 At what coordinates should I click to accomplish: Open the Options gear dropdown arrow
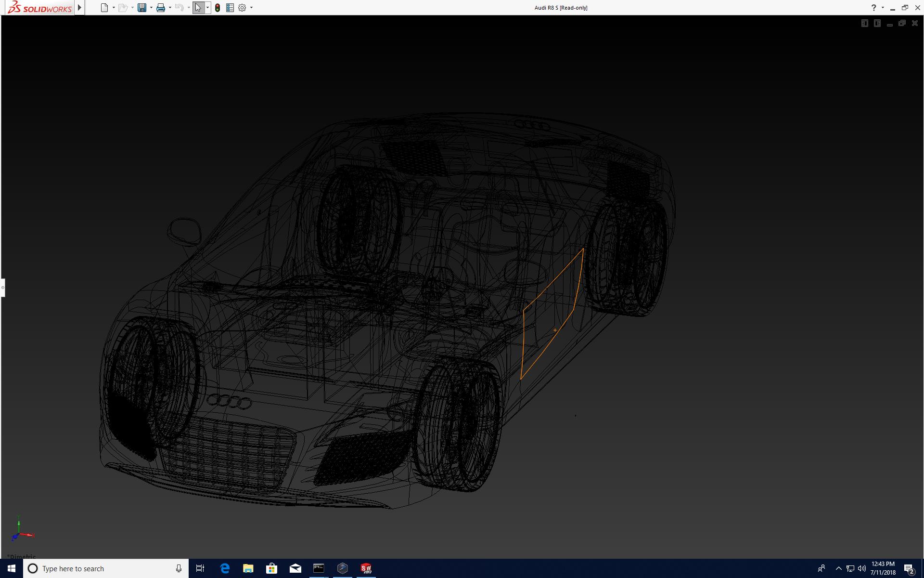tap(251, 8)
